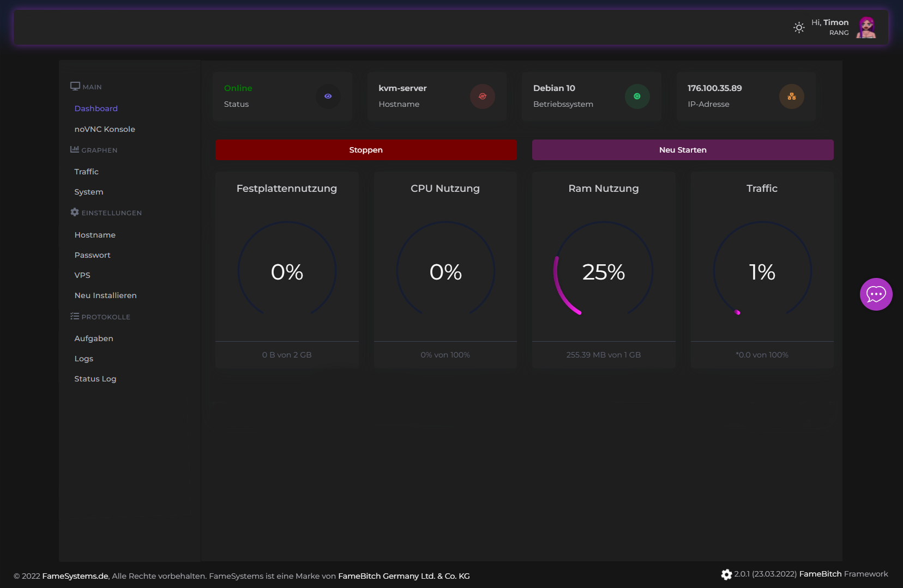Open Status Log in sidebar
The height and width of the screenshot is (588, 903).
(95, 379)
